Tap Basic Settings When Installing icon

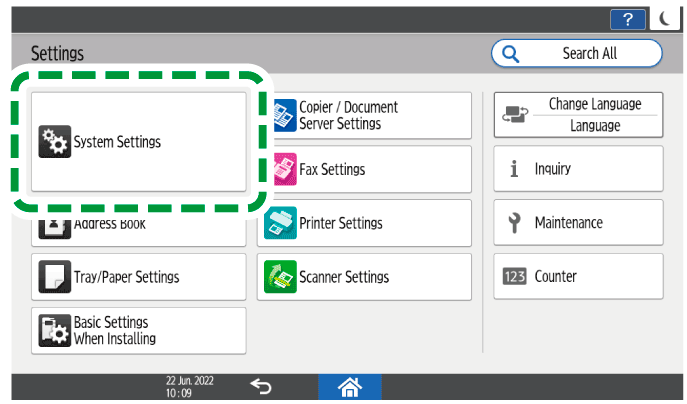point(54,331)
